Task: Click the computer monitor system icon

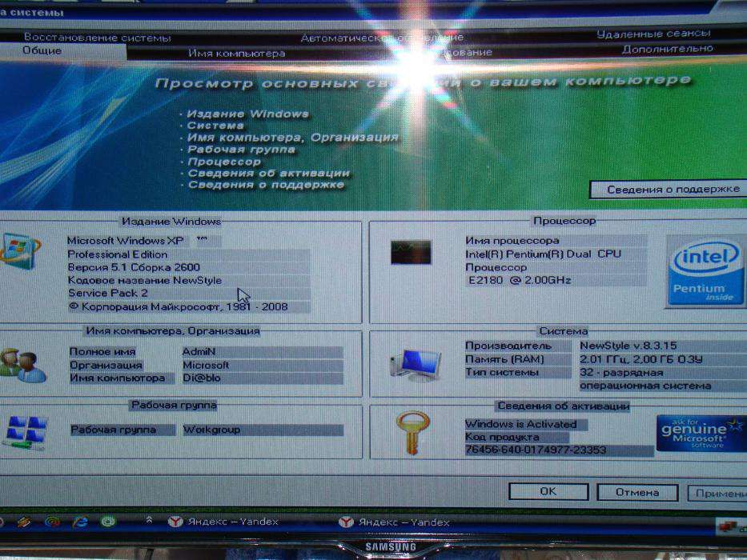Action: coord(416,365)
